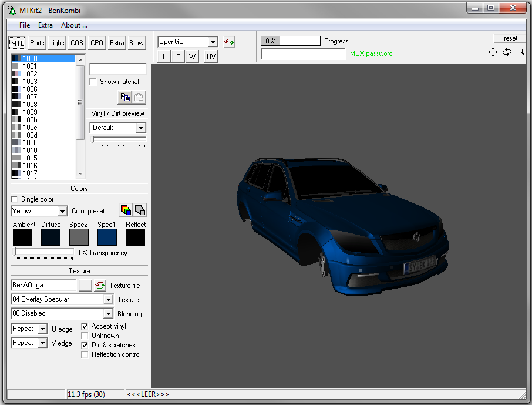Select material 1008 in the list
Screen dimensions: 532x405
click(x=30, y=105)
